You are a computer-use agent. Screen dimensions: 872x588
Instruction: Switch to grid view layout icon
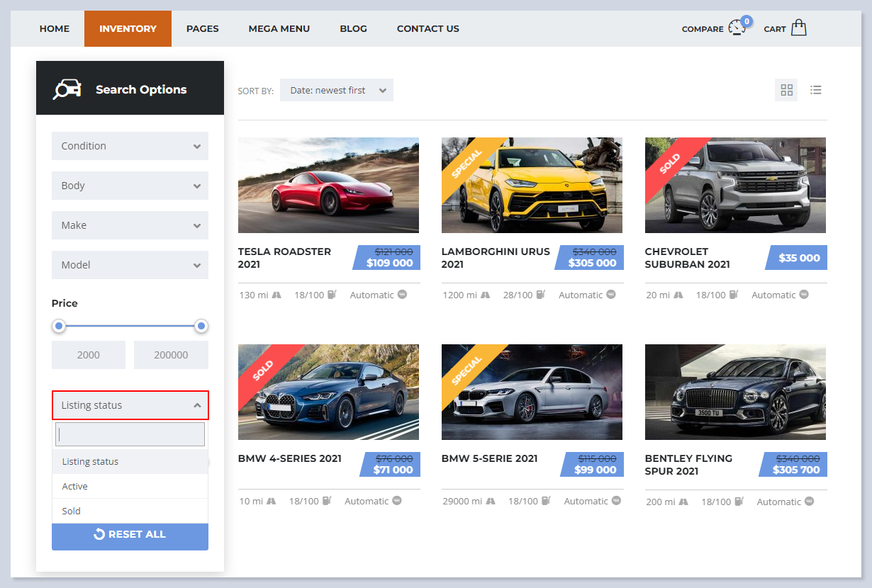786,90
